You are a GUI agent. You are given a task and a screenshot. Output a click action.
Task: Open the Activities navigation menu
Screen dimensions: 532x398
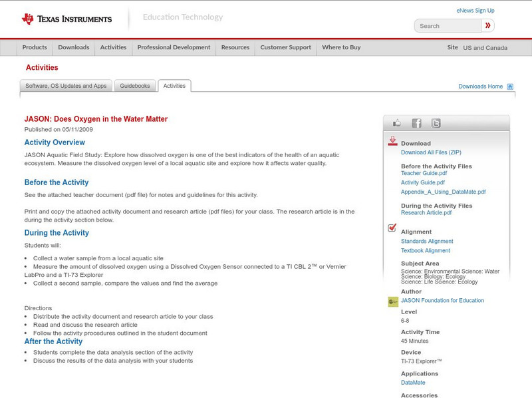(x=113, y=47)
